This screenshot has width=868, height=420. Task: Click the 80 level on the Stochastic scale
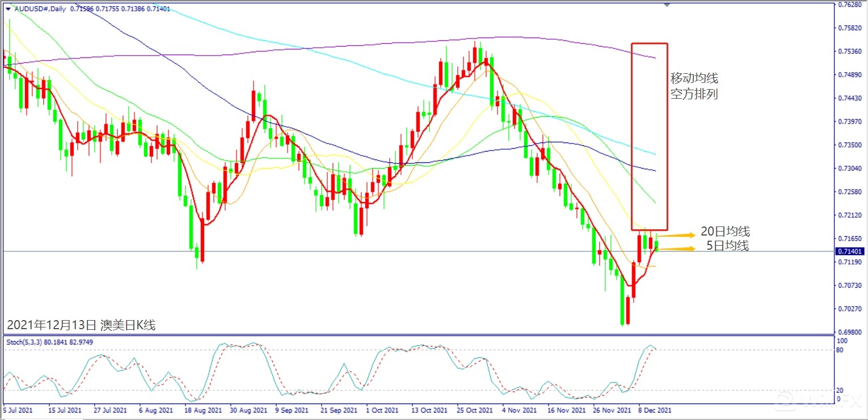(843, 350)
